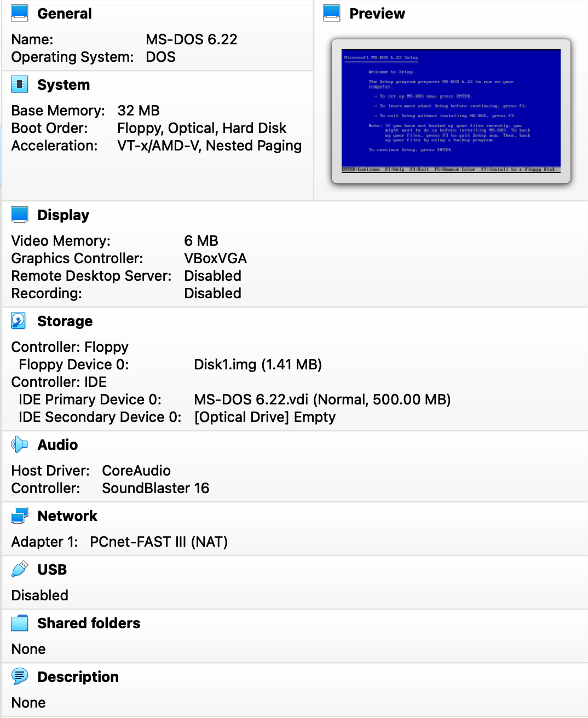Click the Audio speaker icon
The height and width of the screenshot is (718, 588).
[18, 444]
